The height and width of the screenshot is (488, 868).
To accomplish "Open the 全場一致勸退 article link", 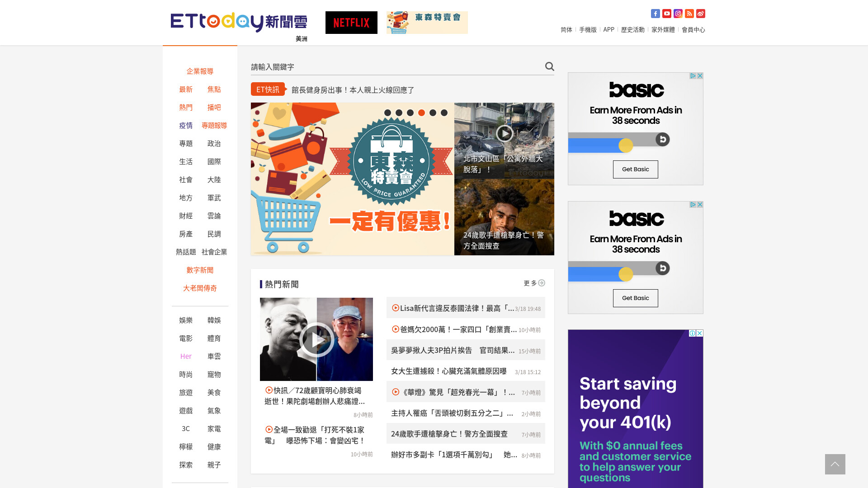I will [315, 435].
